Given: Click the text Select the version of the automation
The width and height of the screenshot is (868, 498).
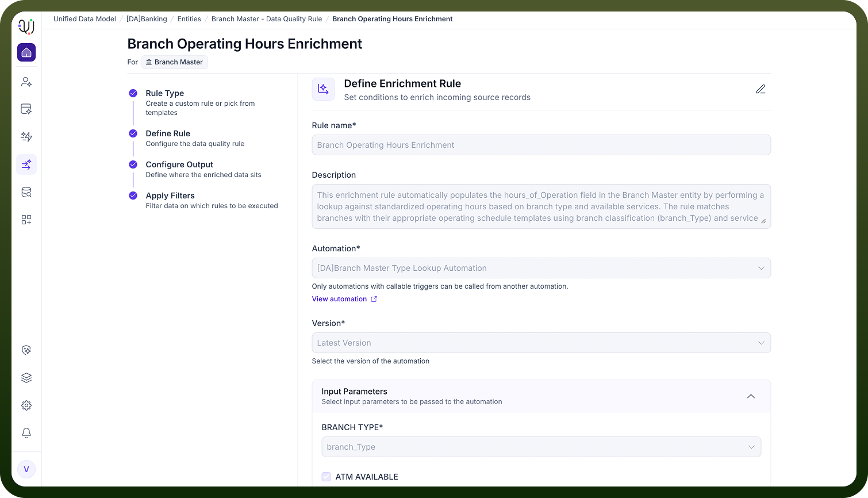Looking at the screenshot, I should (370, 361).
